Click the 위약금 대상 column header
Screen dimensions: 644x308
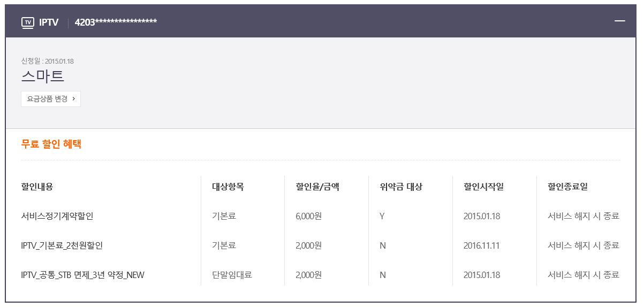click(x=401, y=187)
